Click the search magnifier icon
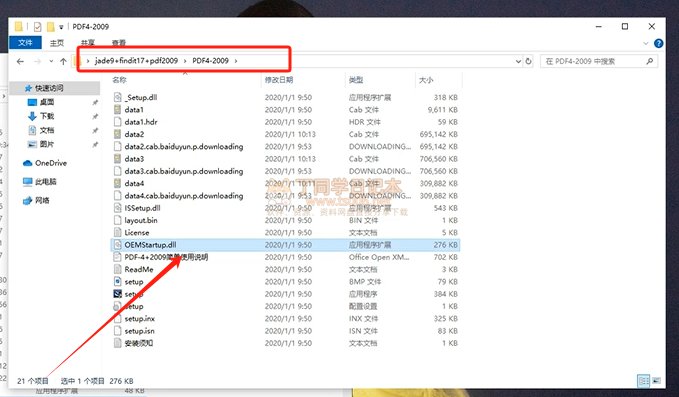This screenshot has width=679, height=397. 650,61
